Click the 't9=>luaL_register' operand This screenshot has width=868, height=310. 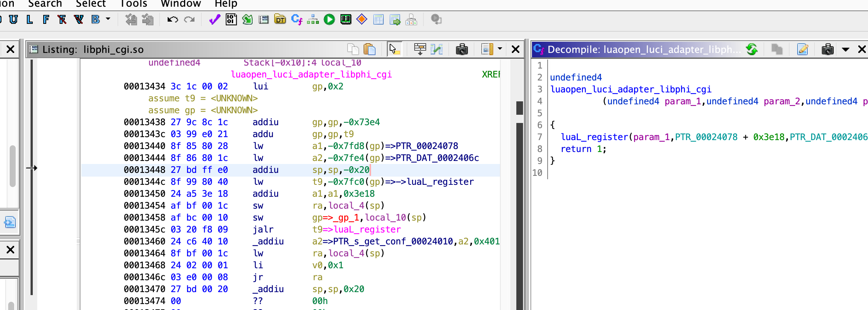point(357,230)
